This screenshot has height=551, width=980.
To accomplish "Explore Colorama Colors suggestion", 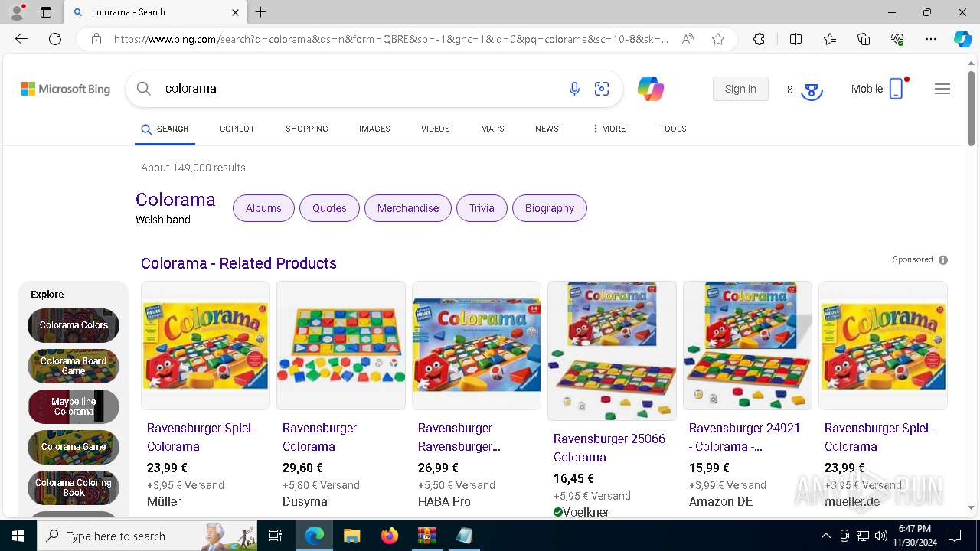I will pos(73,325).
